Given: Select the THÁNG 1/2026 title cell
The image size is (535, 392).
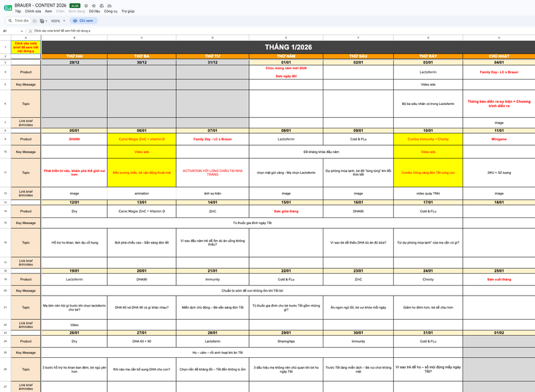Looking at the screenshot, I should [x=289, y=47].
